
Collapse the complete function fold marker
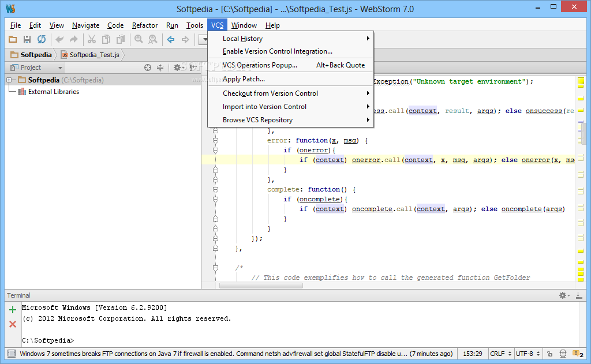[x=216, y=190]
